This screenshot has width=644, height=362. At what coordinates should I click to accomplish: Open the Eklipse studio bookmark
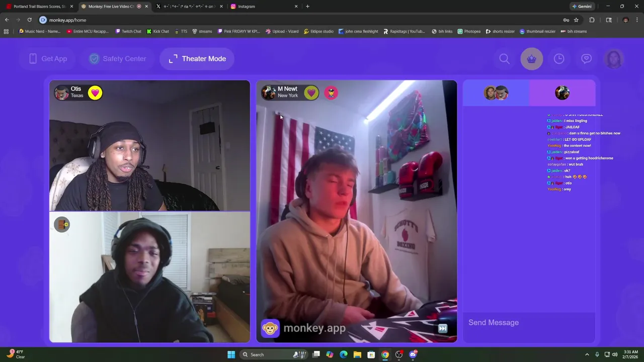pyautogui.click(x=318, y=31)
